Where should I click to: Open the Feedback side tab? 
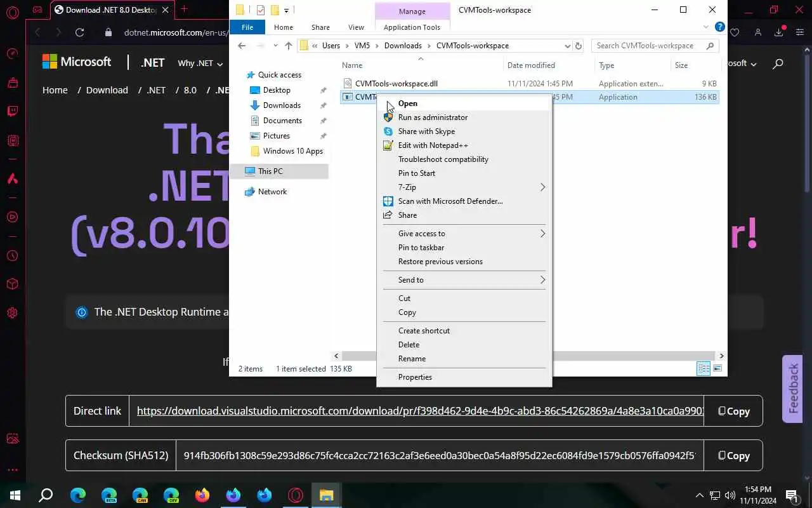pos(793,389)
